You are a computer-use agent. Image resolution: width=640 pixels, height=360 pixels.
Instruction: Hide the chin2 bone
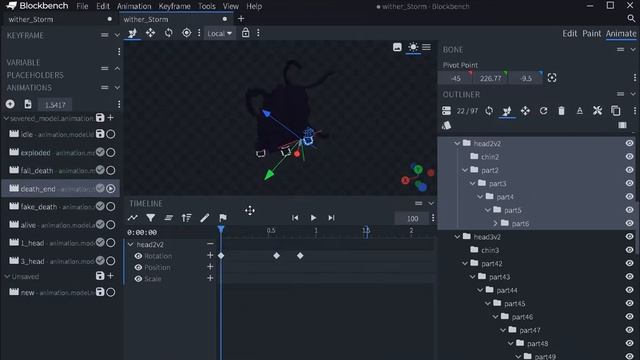pos(629,157)
